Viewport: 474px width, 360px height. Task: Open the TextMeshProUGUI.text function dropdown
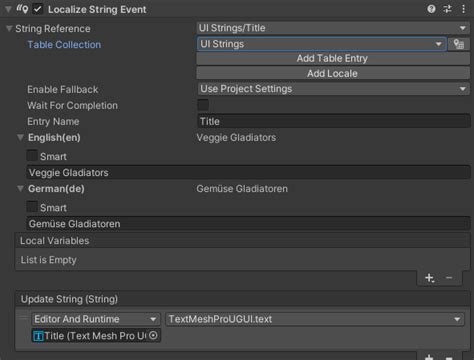[315, 319]
